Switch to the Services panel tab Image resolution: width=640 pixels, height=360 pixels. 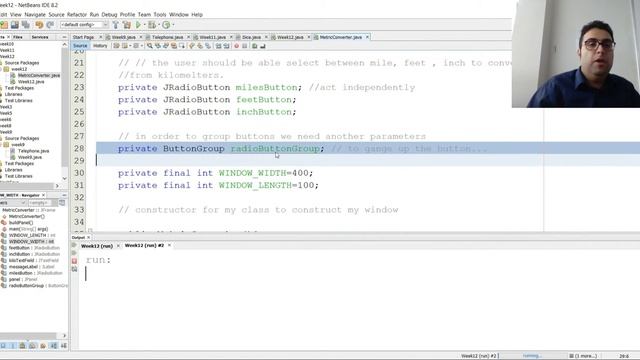pos(40,37)
